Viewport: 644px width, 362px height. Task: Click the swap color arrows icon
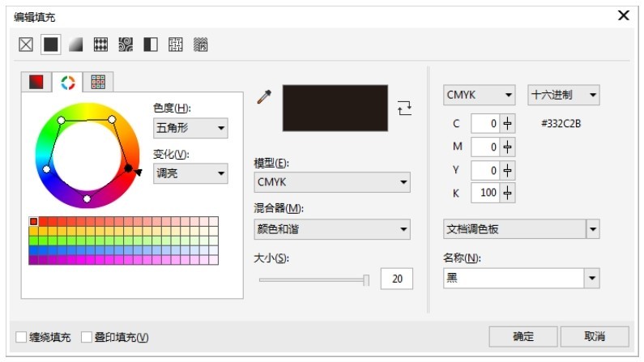(x=404, y=108)
